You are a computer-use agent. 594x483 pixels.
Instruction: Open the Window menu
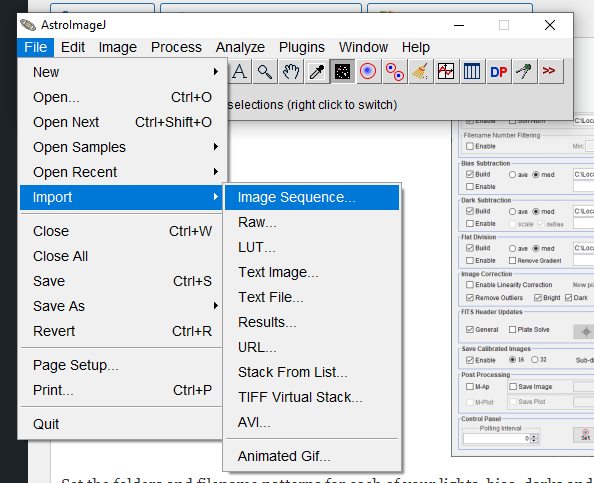[x=363, y=47]
